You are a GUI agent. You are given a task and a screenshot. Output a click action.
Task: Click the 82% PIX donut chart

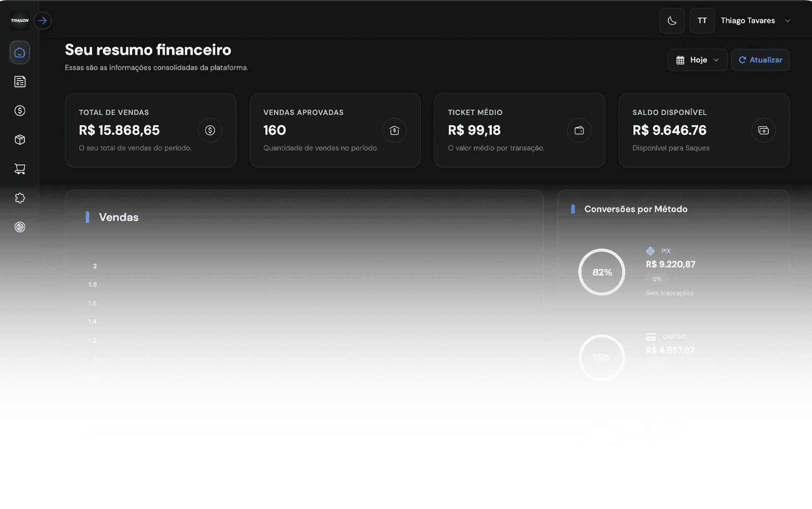click(x=601, y=272)
